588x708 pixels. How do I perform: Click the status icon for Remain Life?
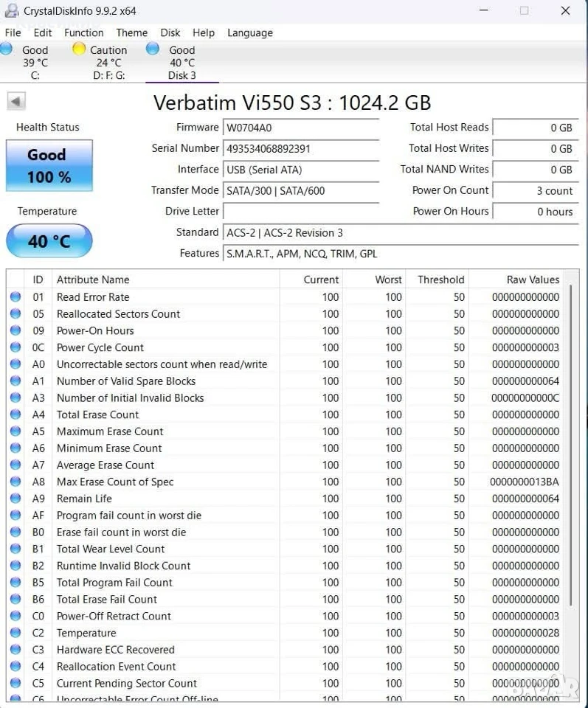tap(15, 498)
